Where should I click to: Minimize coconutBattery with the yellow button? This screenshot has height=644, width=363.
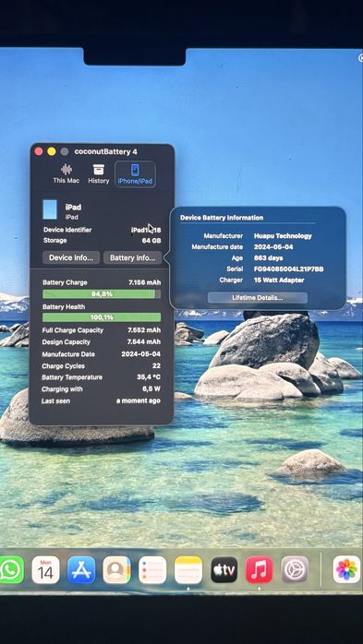pos(52,151)
